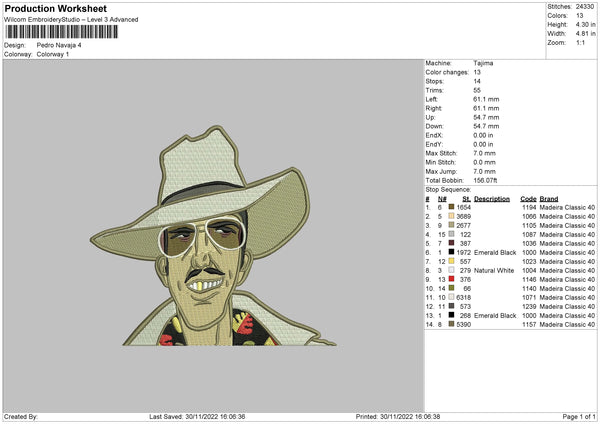Click the Wilcom EmbroideryStudio Level 3 Advanced text
Screen dimensions: 600x424
(x=71, y=20)
